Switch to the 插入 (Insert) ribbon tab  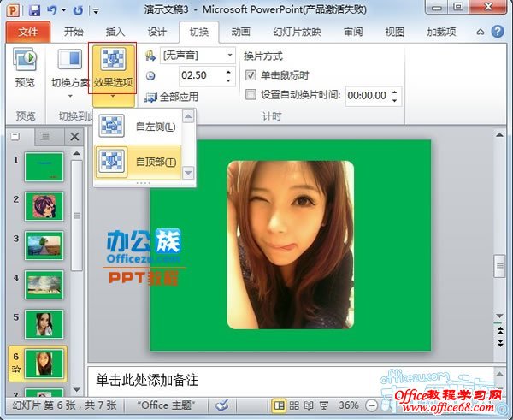(115, 32)
